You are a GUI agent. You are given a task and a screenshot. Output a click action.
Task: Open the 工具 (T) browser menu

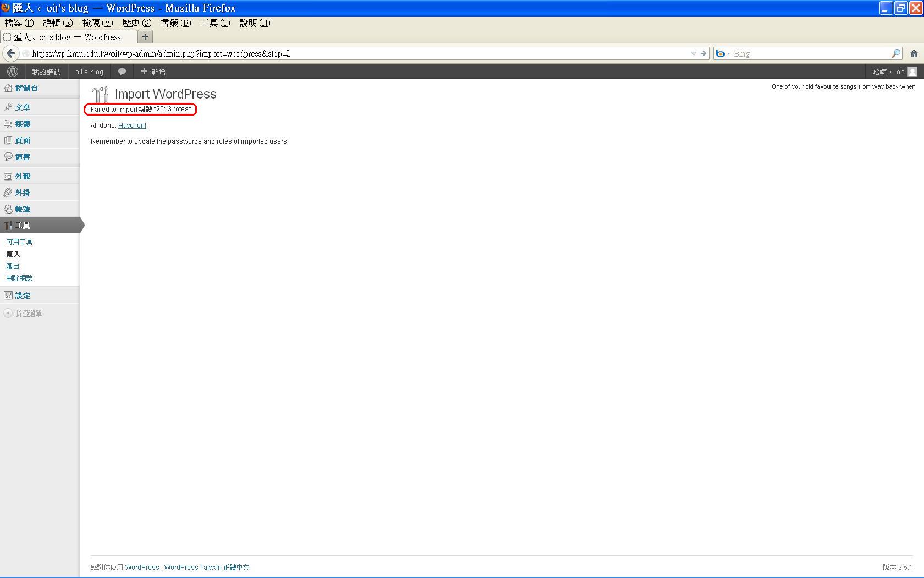[x=215, y=23]
